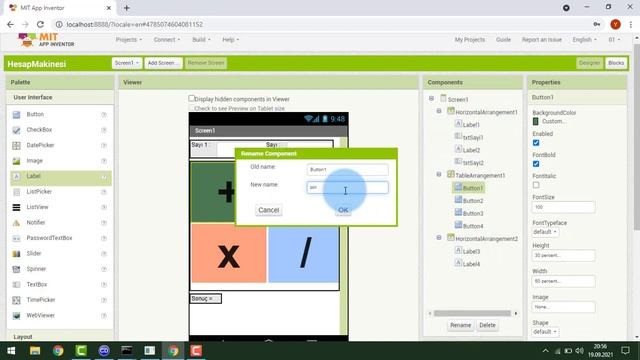Open the Shape default dropdown
The image size is (640, 360).
(x=544, y=332)
